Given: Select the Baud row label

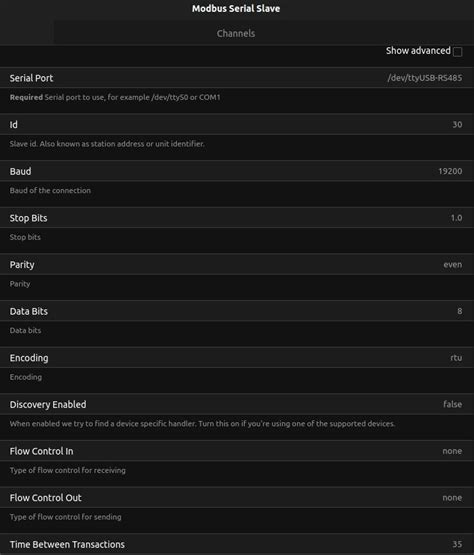Looking at the screenshot, I should coord(20,171).
